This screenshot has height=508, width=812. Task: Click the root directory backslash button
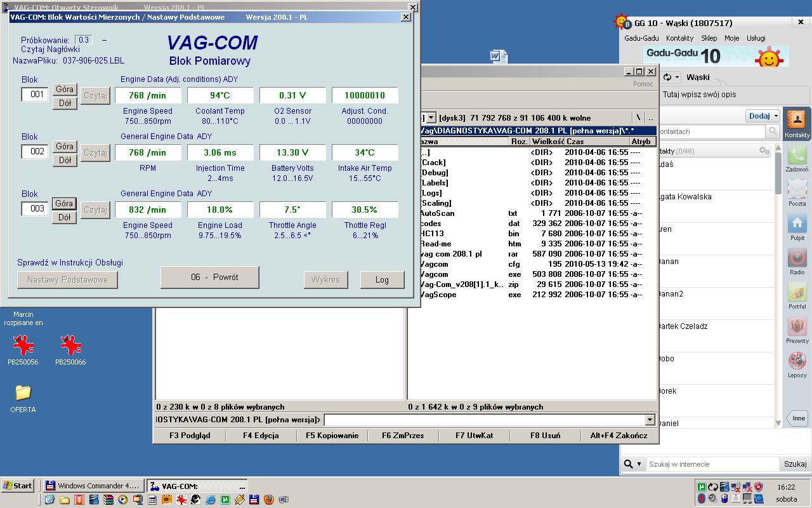(x=638, y=117)
